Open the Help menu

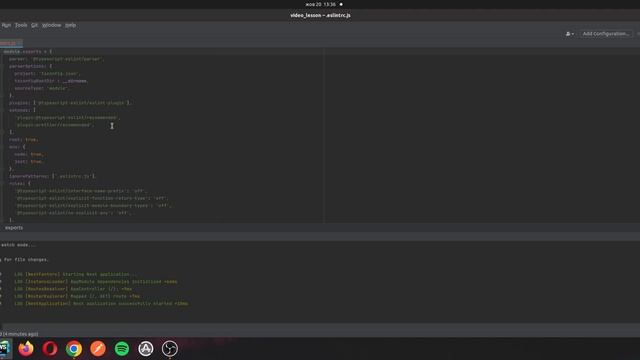(71, 25)
